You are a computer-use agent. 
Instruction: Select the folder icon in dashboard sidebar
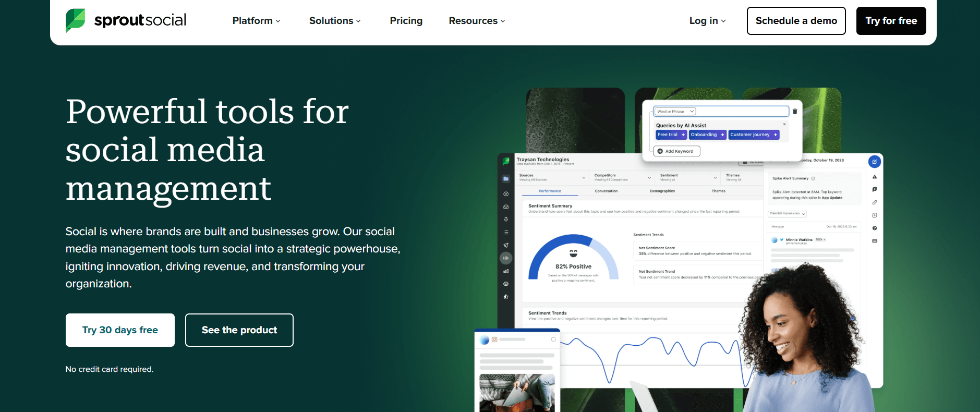click(506, 179)
